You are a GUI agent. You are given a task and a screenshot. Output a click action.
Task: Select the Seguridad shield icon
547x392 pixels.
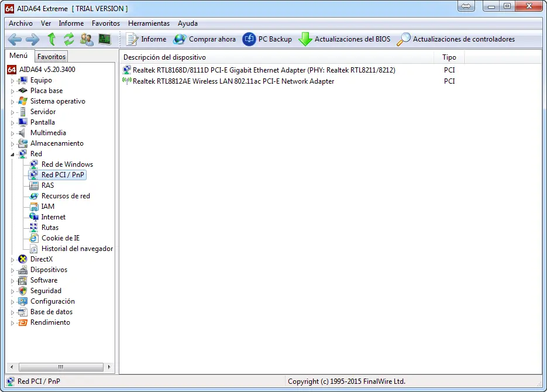coord(23,291)
